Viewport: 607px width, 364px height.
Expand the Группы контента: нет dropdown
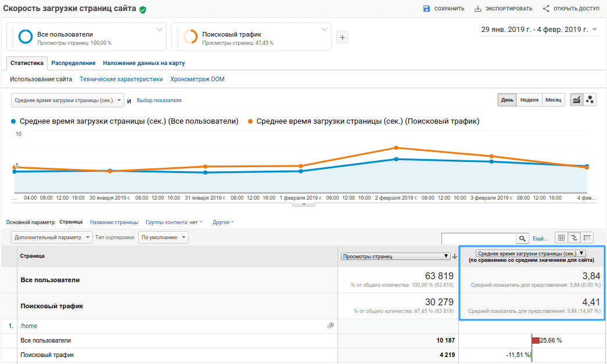174,222
